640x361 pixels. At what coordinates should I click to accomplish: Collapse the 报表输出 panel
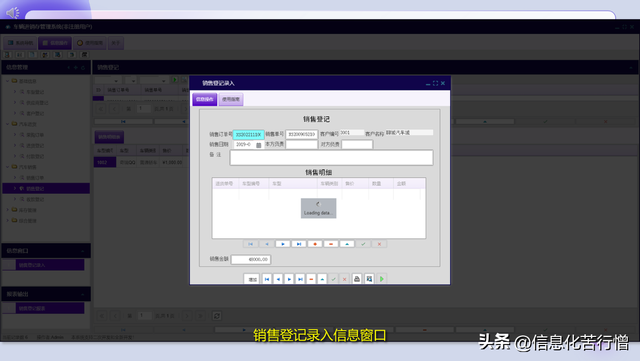82,294
